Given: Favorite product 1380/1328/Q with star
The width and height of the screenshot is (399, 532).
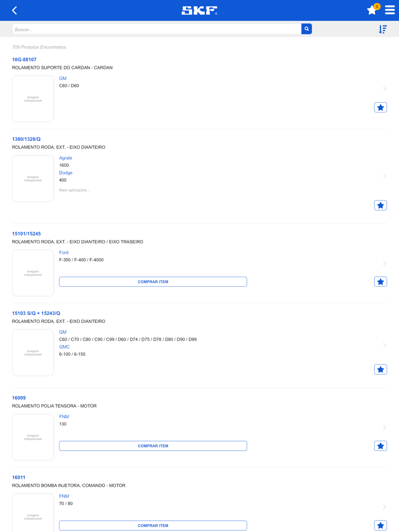Looking at the screenshot, I should coord(381,205).
